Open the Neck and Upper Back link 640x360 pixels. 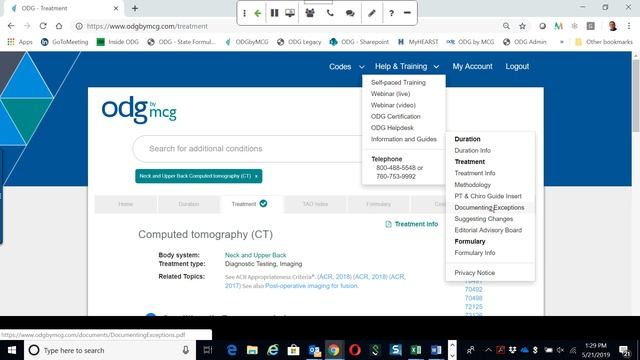(x=256, y=255)
